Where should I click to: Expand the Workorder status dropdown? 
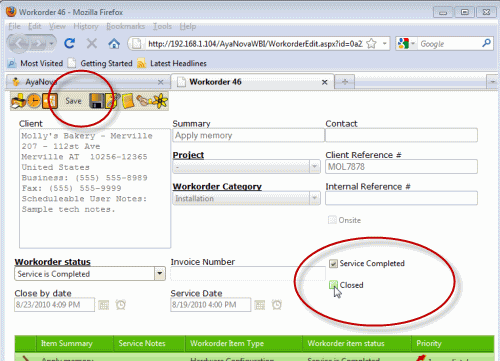click(x=160, y=274)
